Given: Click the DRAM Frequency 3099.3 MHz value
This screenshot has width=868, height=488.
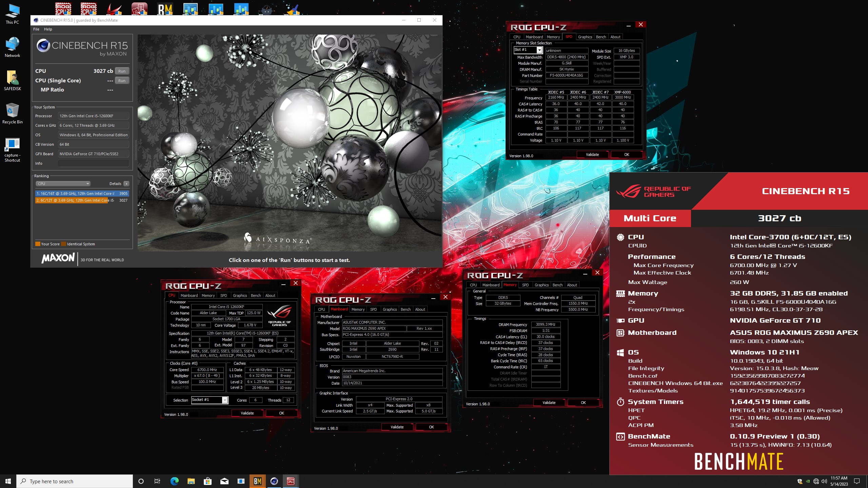Looking at the screenshot, I should 546,324.
